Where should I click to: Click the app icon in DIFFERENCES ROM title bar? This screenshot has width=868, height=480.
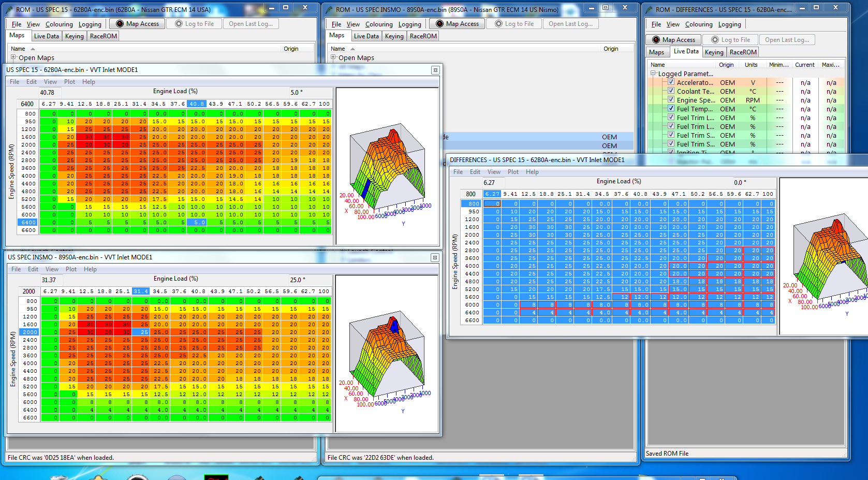pos(649,9)
